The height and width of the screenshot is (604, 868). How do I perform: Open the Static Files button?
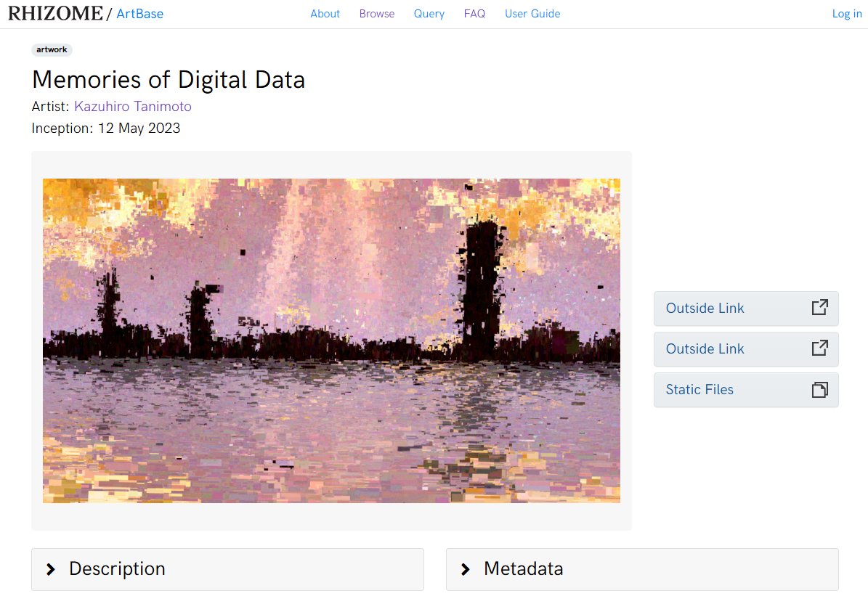[x=746, y=390]
